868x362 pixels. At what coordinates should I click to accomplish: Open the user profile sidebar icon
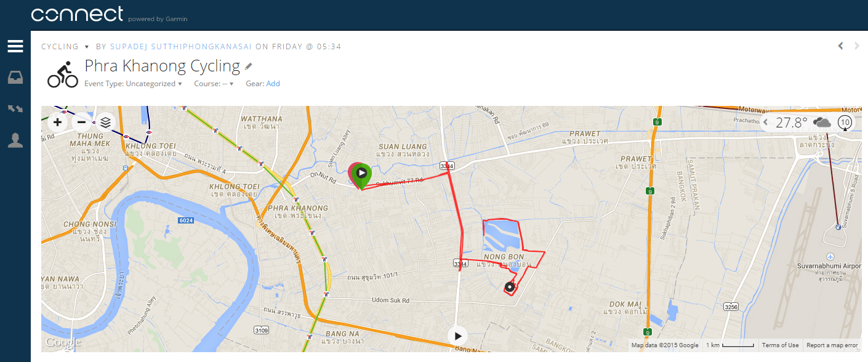point(15,141)
